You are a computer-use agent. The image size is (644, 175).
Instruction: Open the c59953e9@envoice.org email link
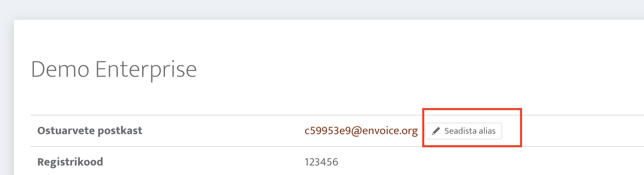coord(361,131)
